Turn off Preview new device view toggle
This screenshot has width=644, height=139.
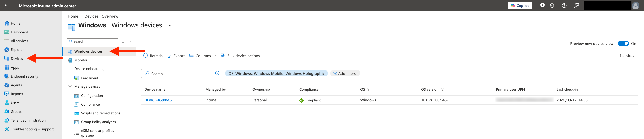point(623,43)
